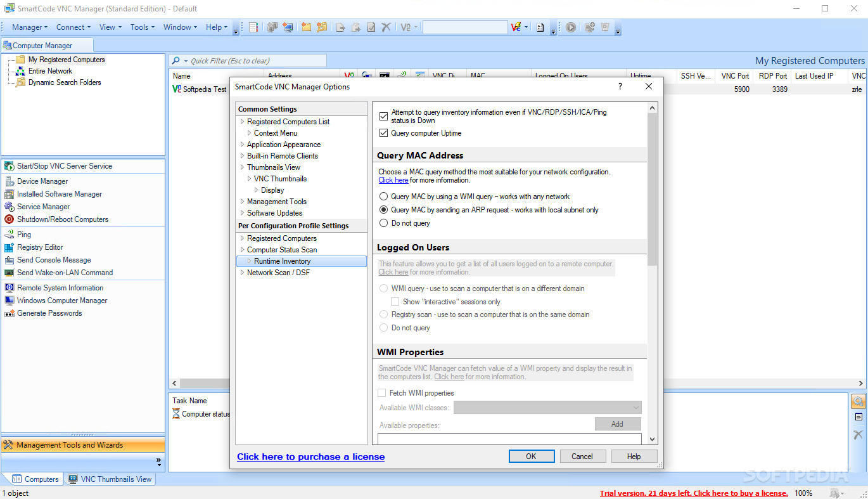The image size is (868, 499).
Task: Click the add multiple computers toolbar icon
Action: pyautogui.click(x=272, y=27)
